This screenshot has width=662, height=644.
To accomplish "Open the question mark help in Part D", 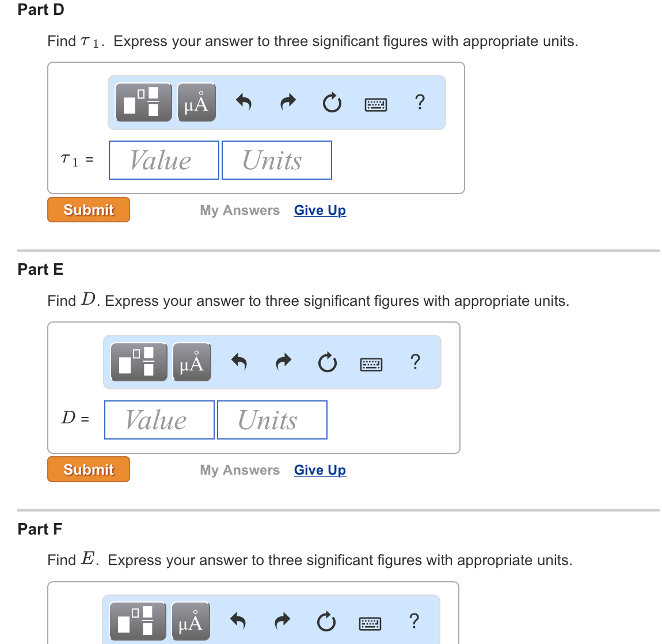I will pyautogui.click(x=420, y=102).
